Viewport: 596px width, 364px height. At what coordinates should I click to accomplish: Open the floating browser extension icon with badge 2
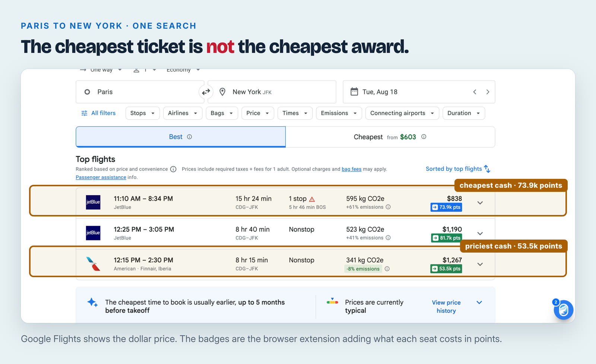tap(563, 309)
